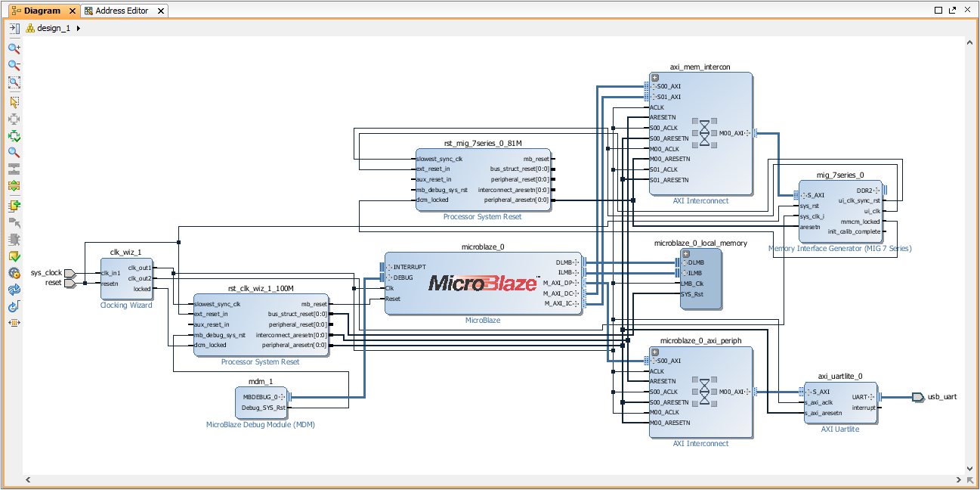Image resolution: width=980 pixels, height=490 pixels.
Task: Click the blue refresh-corner icon in the toolbar
Action: 14,306
